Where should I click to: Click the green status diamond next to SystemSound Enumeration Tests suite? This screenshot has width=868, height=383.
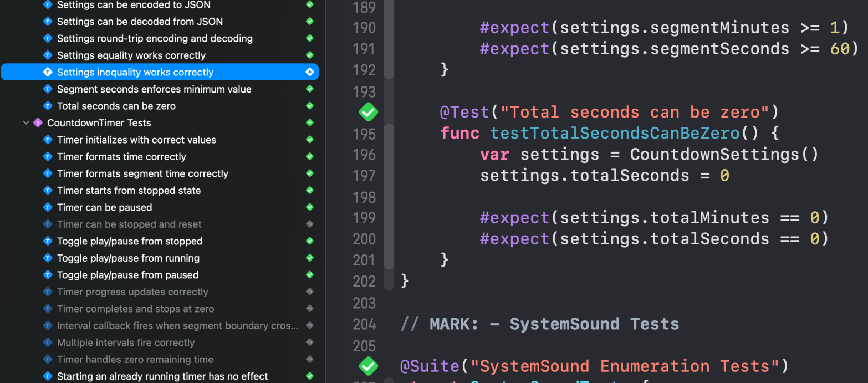pyautogui.click(x=368, y=366)
